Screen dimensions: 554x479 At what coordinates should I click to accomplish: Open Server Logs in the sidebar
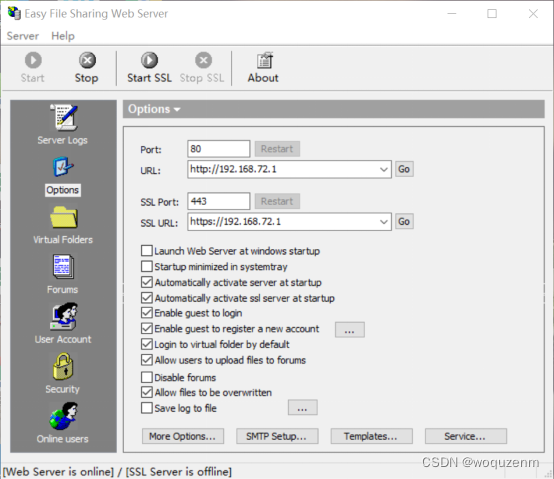click(64, 117)
